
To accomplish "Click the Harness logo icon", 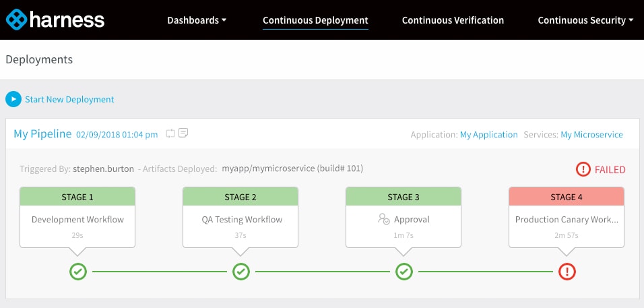I will click(x=16, y=20).
